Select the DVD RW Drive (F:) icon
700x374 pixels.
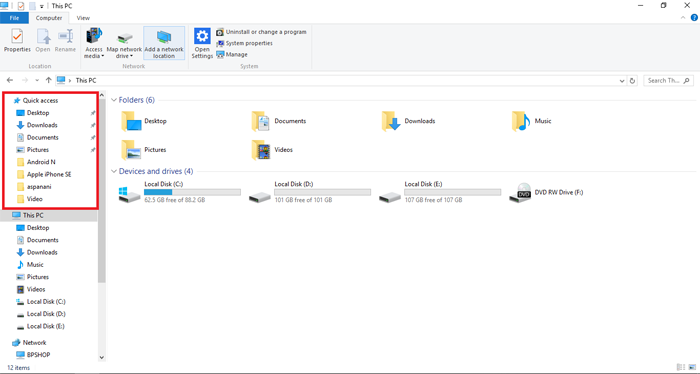pos(521,193)
